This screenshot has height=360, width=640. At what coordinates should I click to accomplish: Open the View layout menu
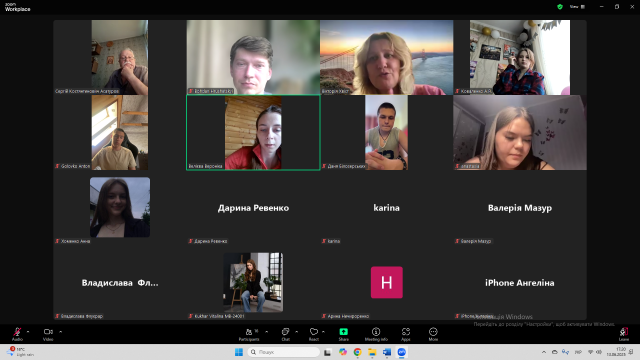(578, 7)
